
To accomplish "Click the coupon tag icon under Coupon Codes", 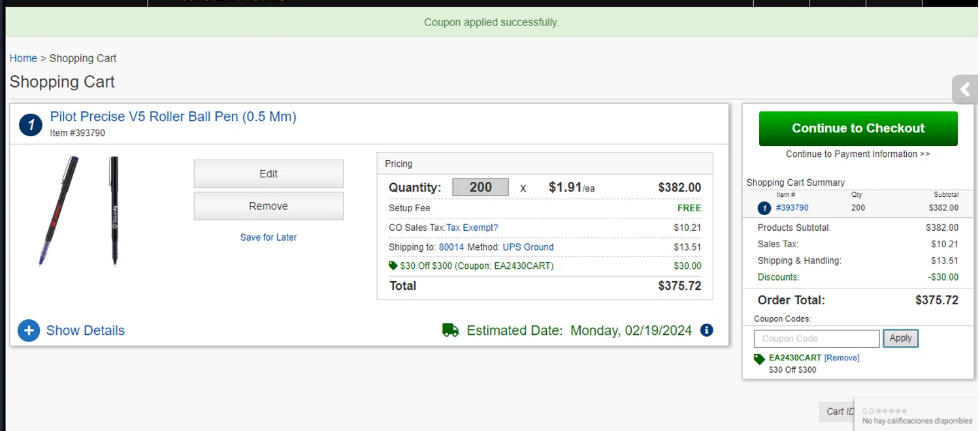I will pos(759,359).
